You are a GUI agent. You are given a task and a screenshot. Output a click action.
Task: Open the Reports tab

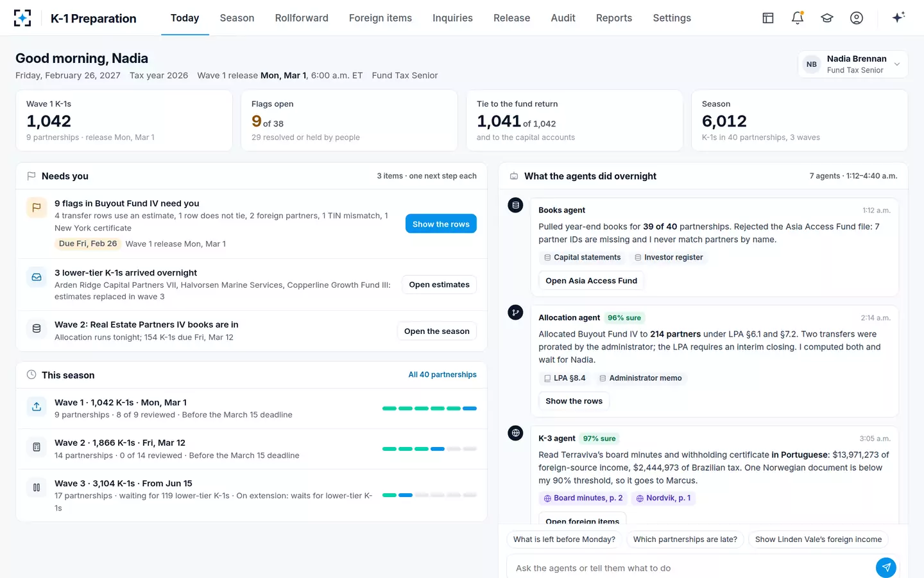click(x=614, y=18)
